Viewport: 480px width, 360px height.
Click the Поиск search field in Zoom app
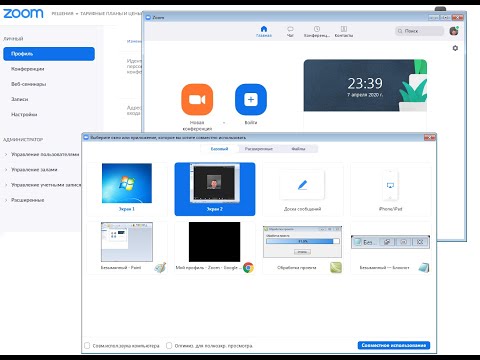tap(419, 31)
